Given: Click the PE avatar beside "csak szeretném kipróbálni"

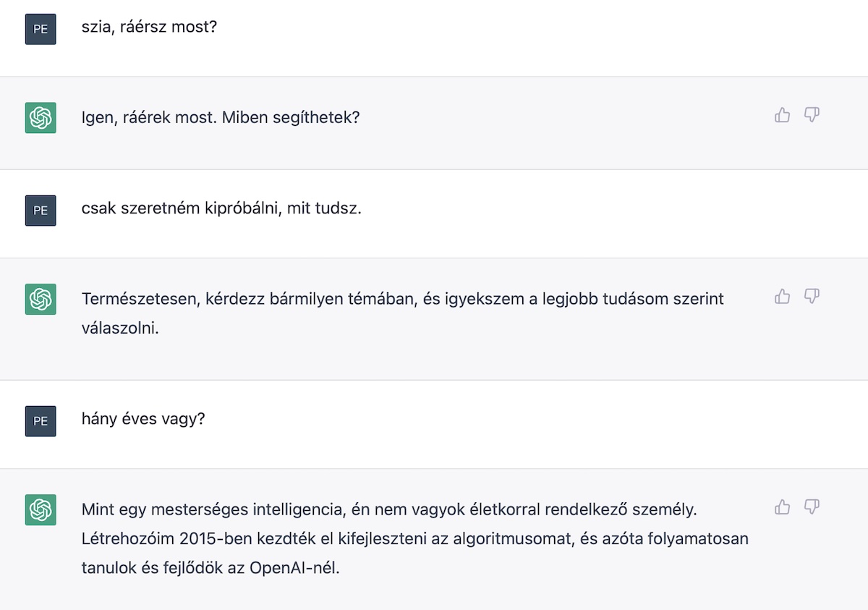Looking at the screenshot, I should pos(41,210).
